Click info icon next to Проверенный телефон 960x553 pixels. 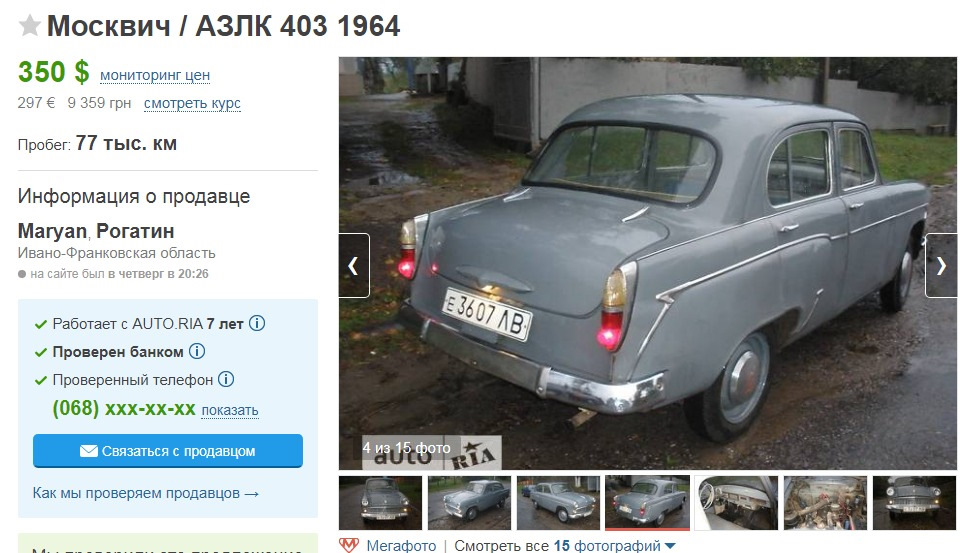[226, 379]
